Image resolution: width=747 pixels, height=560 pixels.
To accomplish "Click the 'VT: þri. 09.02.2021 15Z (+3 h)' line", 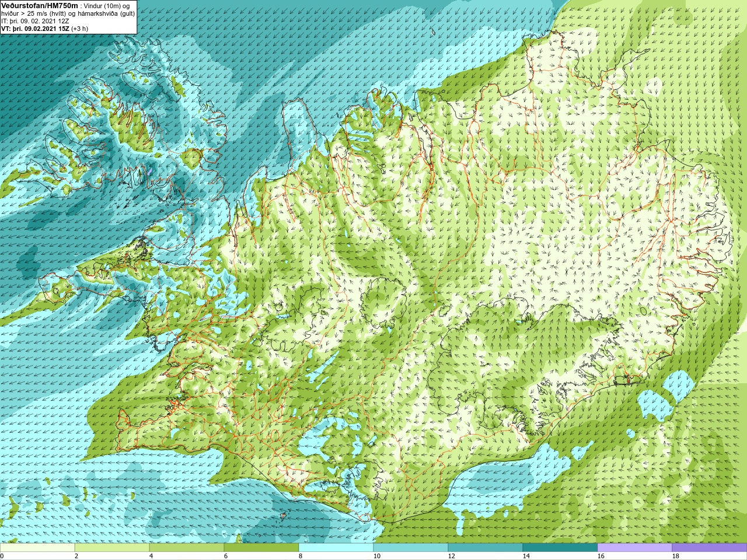I will pos(45,29).
